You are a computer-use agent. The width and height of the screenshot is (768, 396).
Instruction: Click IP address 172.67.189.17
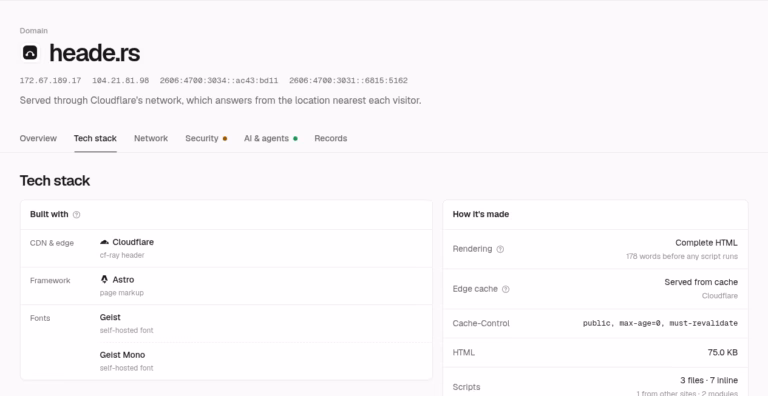coord(50,80)
